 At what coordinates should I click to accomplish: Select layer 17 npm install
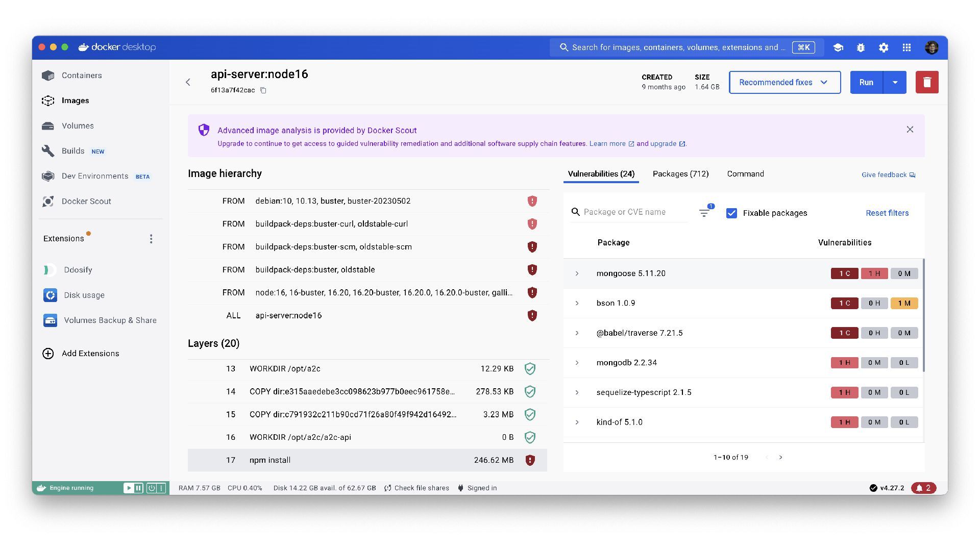[x=367, y=460]
